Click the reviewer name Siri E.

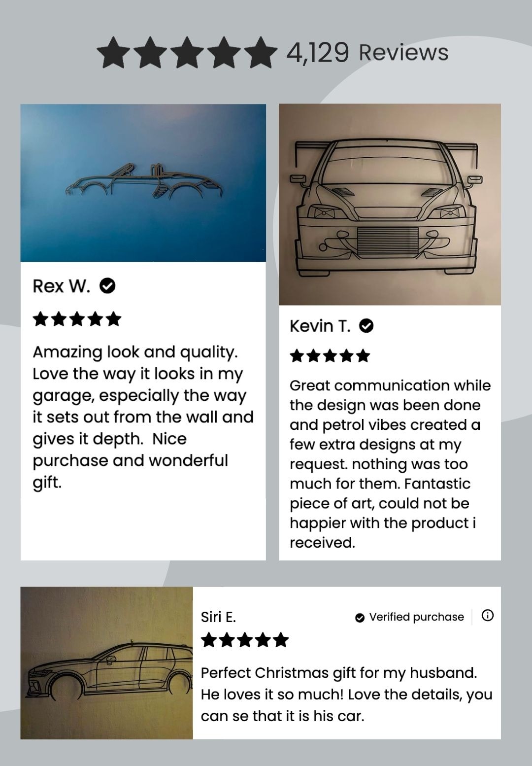point(218,617)
